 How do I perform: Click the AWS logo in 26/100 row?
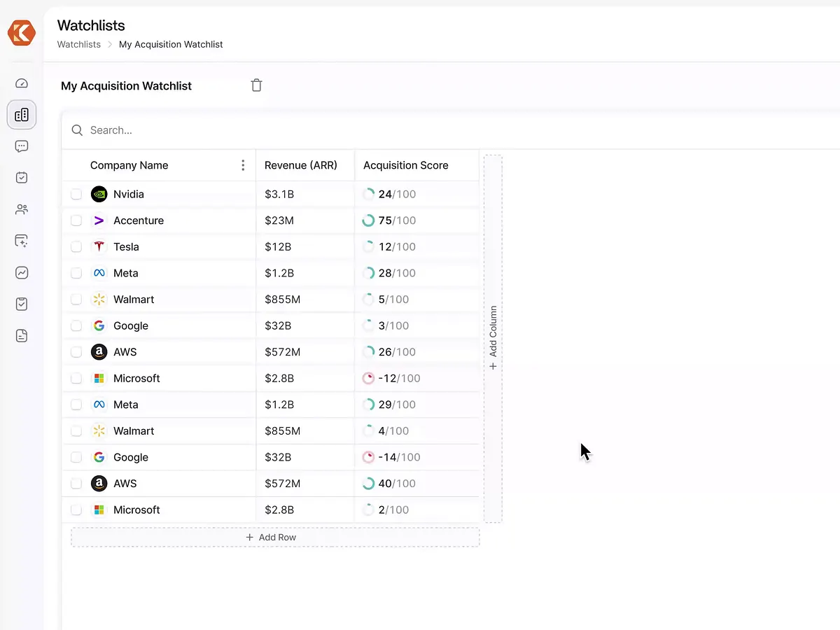99,352
